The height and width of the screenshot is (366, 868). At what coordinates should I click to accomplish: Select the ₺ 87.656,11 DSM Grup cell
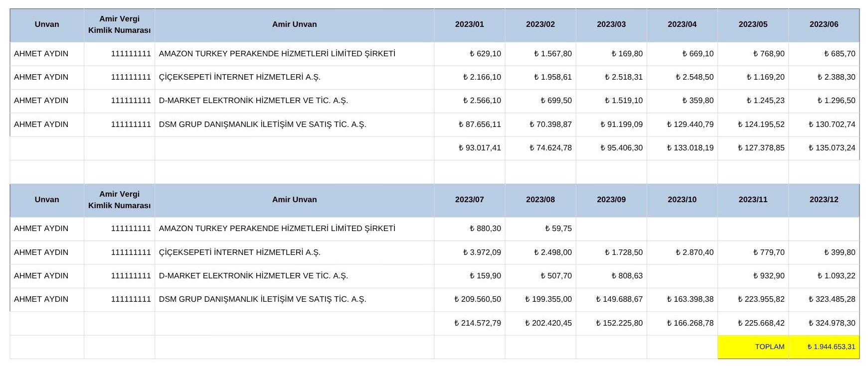480,124
